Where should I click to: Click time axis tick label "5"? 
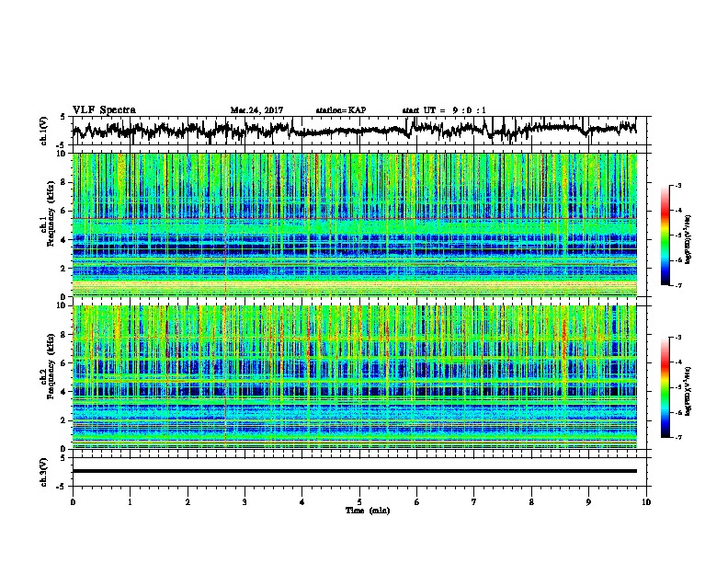[x=359, y=502]
